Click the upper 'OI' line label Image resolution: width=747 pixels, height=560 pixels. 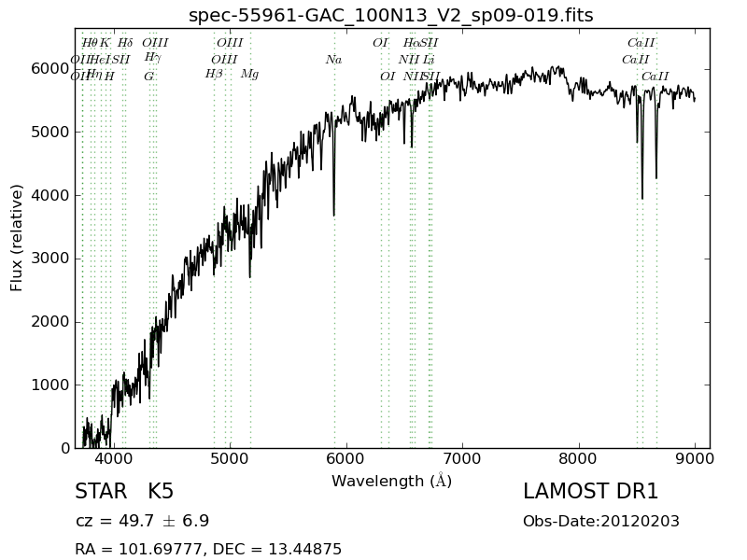pyautogui.click(x=380, y=43)
